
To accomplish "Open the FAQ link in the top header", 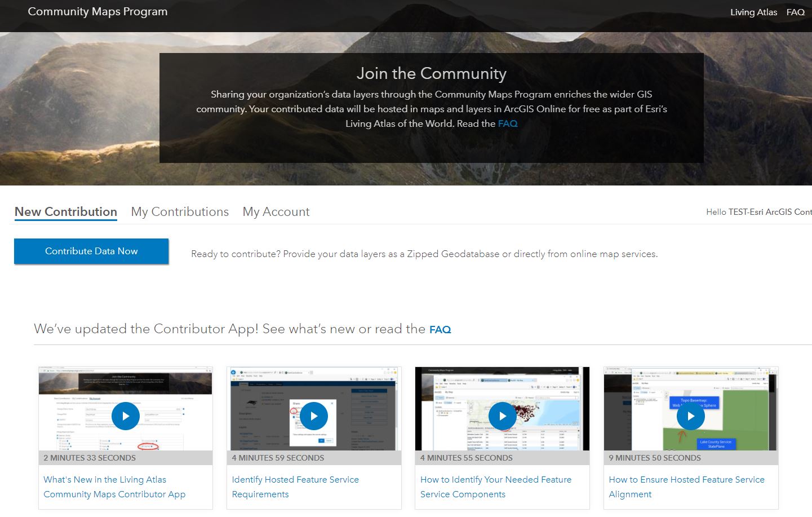I will pos(796,12).
